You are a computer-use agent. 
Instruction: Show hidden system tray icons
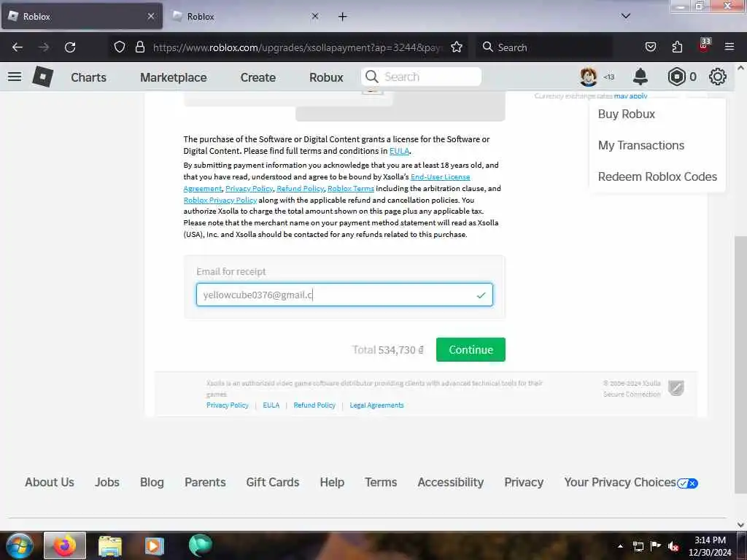click(620, 546)
